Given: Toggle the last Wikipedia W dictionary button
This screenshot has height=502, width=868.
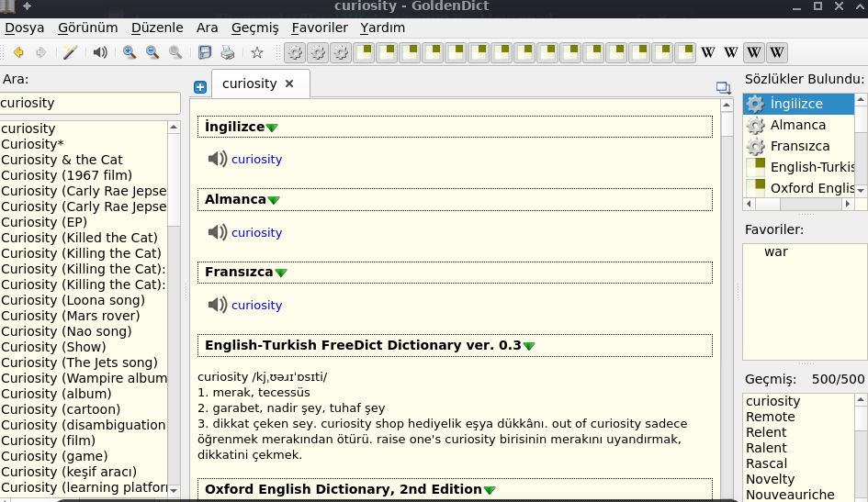Looking at the screenshot, I should click(777, 53).
